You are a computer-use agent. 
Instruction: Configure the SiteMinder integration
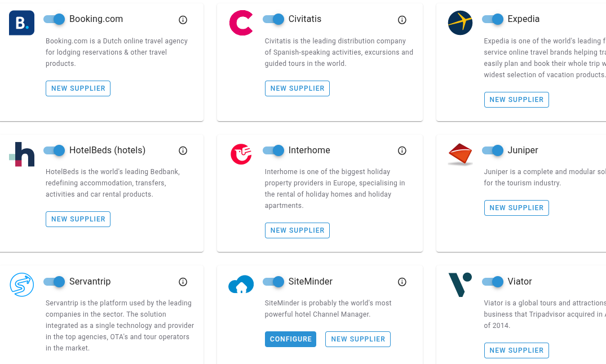291,339
